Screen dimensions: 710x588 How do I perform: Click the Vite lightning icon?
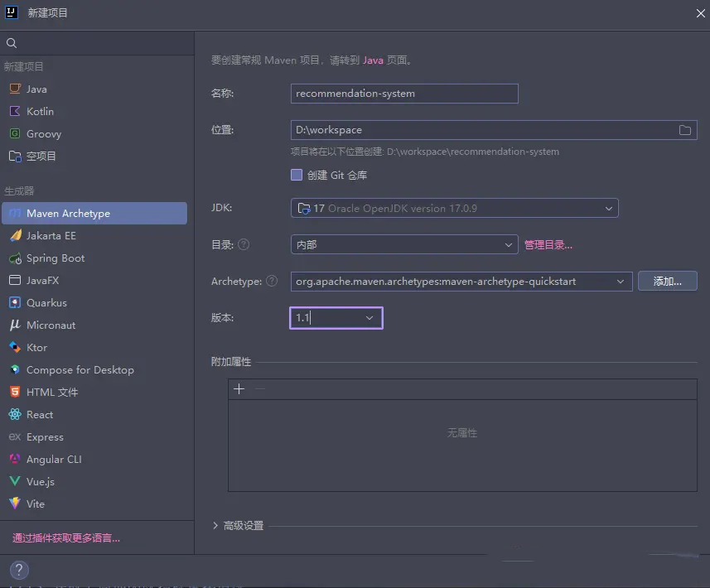pos(15,504)
